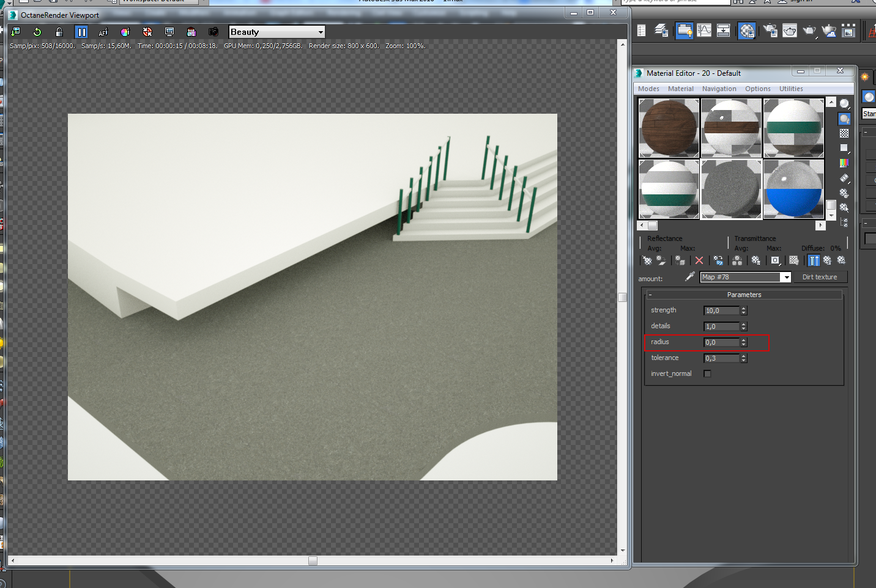The image size is (876, 588).
Task: Open the Curve Editor from main toolbar
Action: [x=704, y=31]
